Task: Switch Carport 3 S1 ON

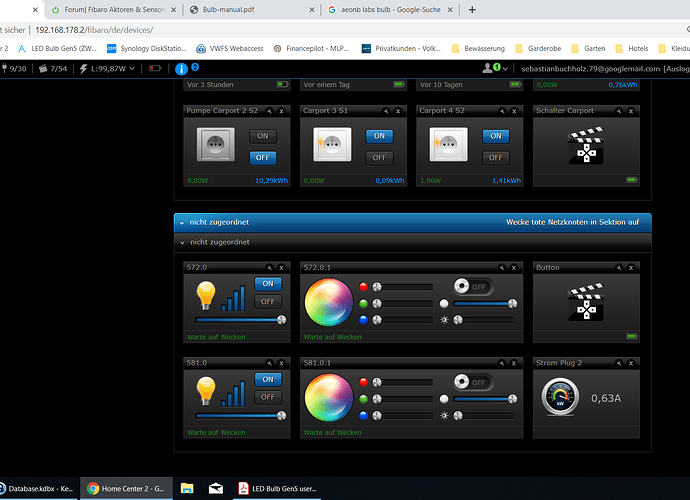Action: pyautogui.click(x=379, y=136)
